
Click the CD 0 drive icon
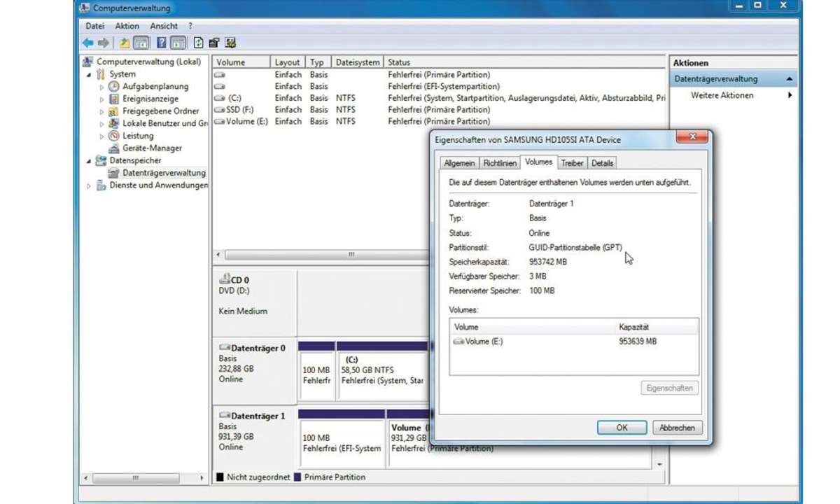coord(225,279)
